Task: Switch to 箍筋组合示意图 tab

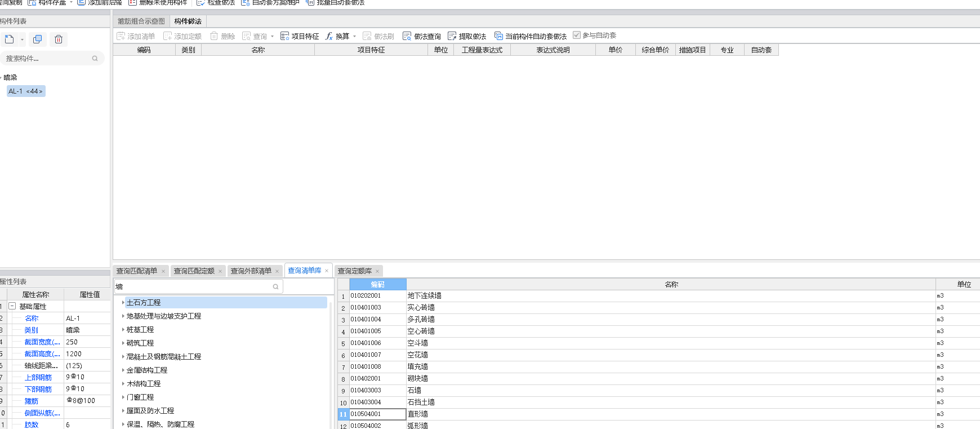Action: 141,21
